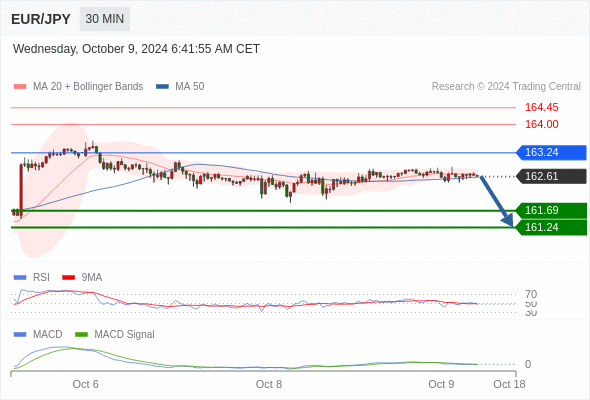Click the Oct 18 date axis label
This screenshot has height=400, width=590.
[x=509, y=384]
